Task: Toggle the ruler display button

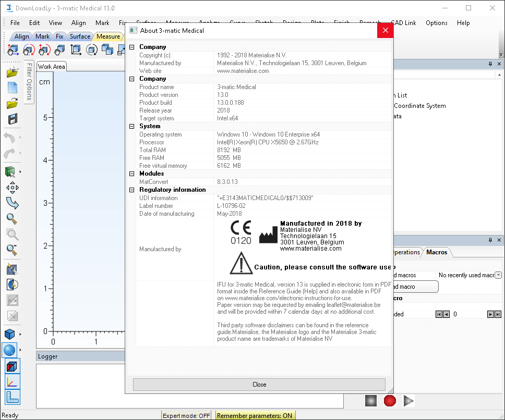Action: tap(13, 397)
